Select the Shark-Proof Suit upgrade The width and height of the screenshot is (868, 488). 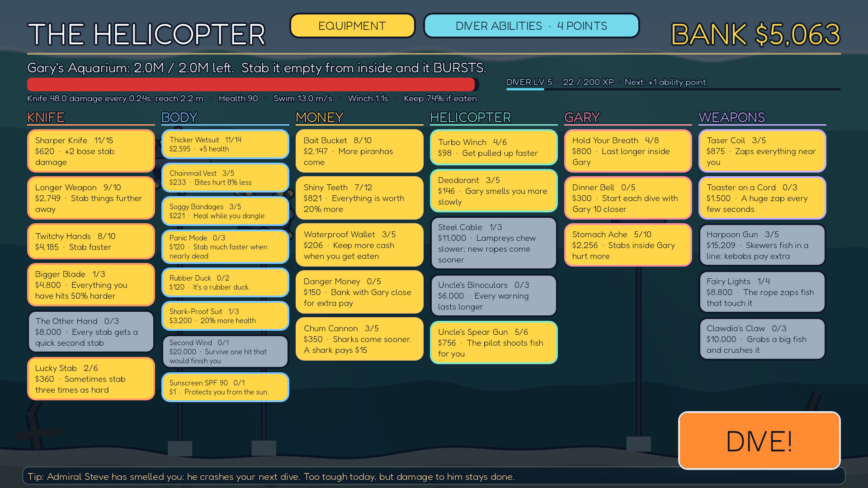tap(225, 316)
